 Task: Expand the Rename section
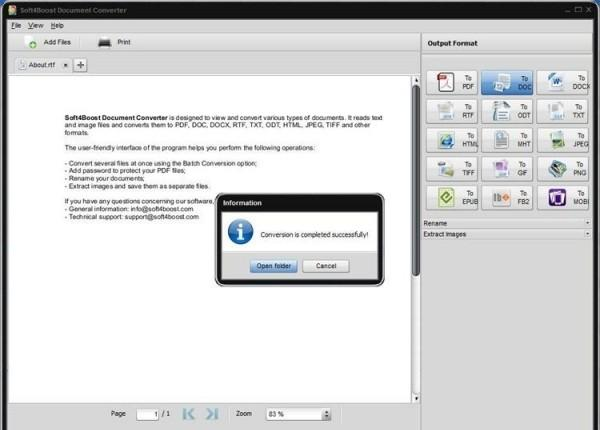pyautogui.click(x=507, y=223)
